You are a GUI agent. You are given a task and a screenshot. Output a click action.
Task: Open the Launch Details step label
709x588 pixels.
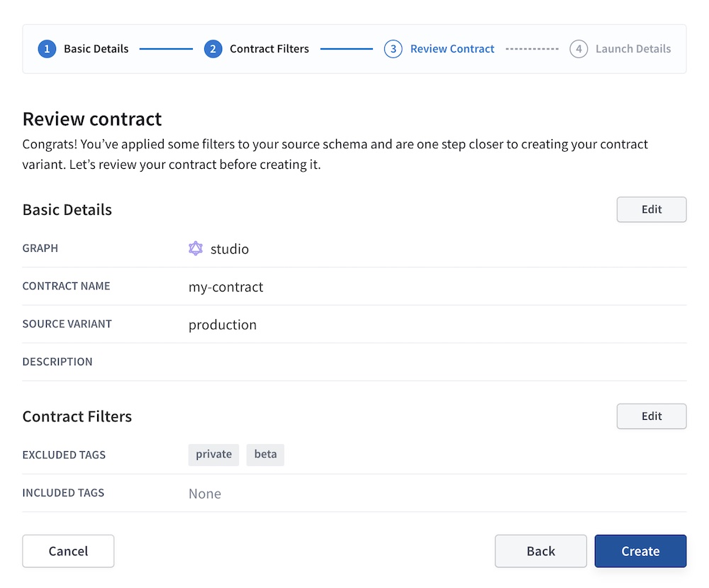click(633, 48)
